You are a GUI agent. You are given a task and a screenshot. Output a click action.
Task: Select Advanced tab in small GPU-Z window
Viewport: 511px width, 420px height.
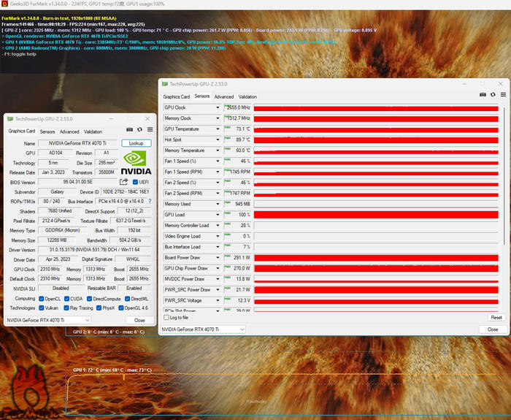69,131
